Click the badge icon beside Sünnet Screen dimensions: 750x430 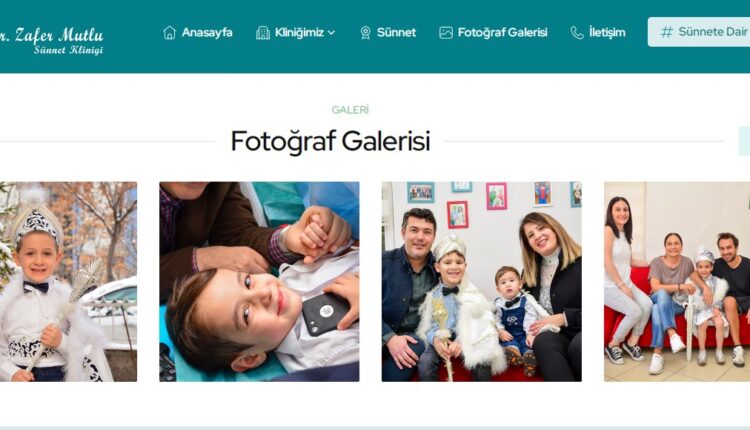[365, 33]
